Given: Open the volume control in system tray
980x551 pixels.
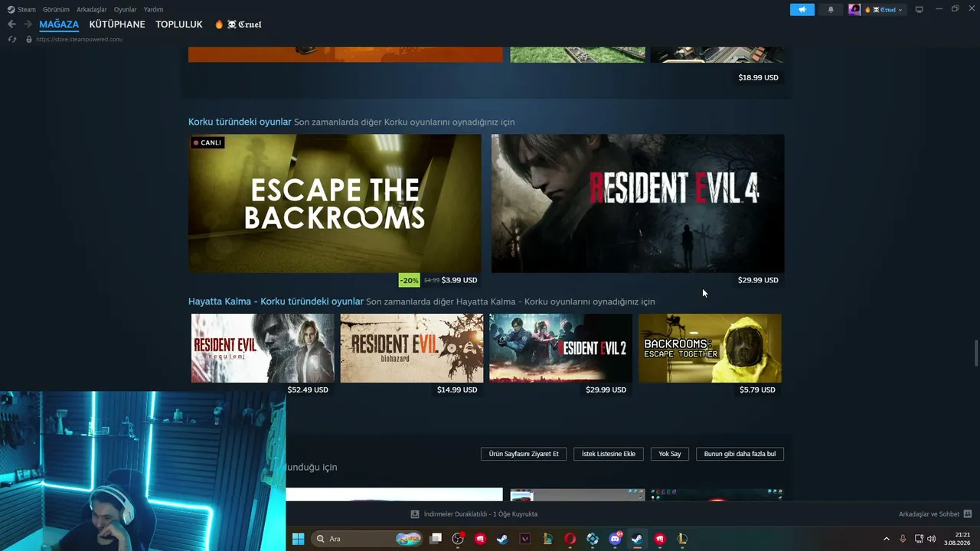Looking at the screenshot, I should point(932,539).
